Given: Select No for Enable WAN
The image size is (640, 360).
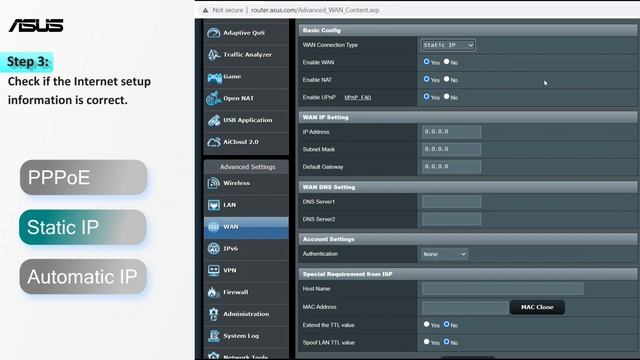Looking at the screenshot, I should click(x=447, y=62).
